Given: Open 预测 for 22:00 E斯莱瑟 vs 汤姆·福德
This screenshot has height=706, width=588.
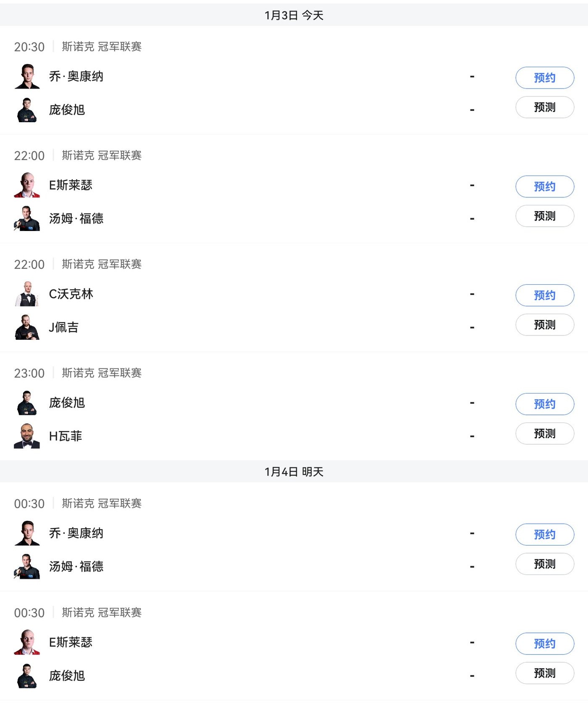Looking at the screenshot, I should coord(544,216).
